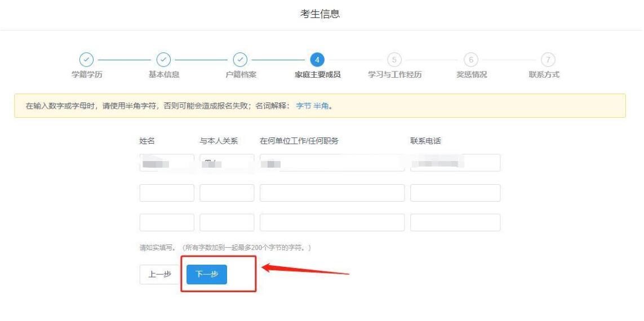
Task: Click the second row 与本人关系 field
Action: 226,193
